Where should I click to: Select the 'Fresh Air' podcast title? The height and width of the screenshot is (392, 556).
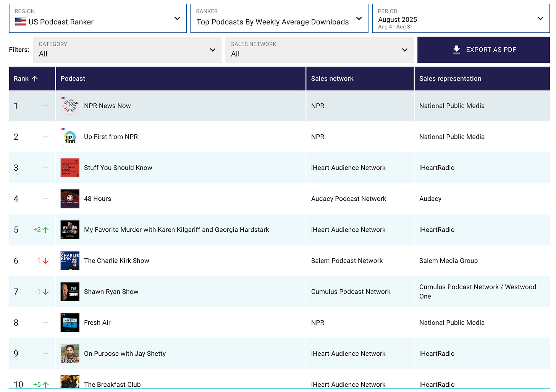[97, 323]
